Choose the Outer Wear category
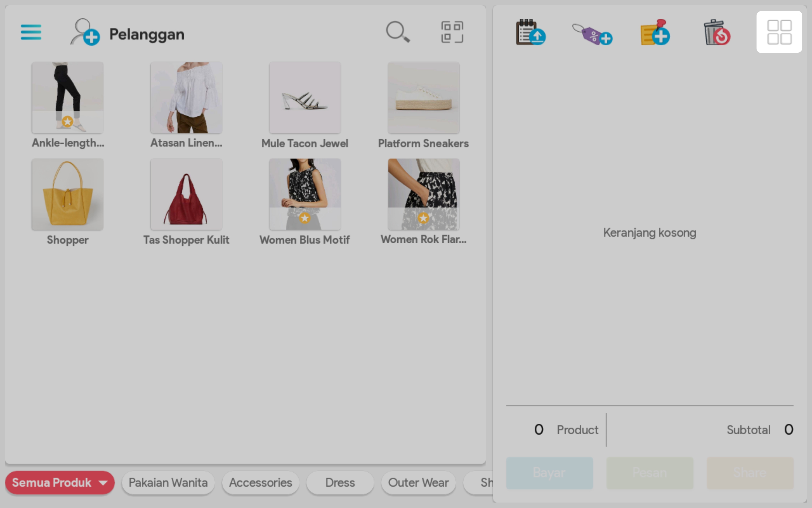Screen dimensions: 812x508 (x=418, y=482)
